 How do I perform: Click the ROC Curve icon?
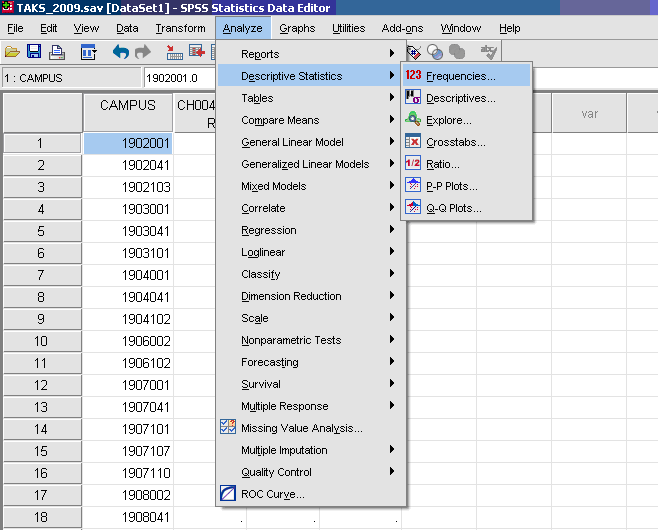[228, 493]
